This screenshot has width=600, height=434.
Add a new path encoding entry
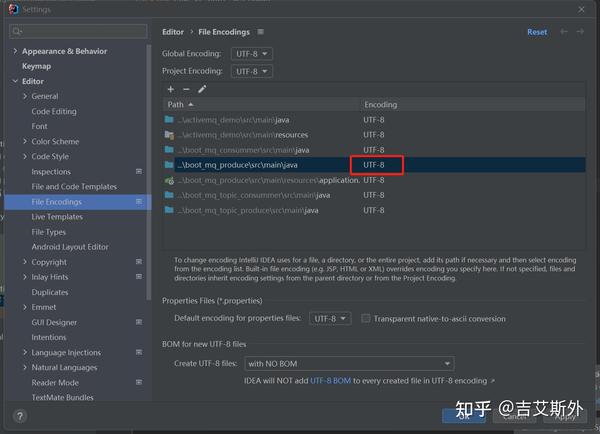[x=171, y=89]
